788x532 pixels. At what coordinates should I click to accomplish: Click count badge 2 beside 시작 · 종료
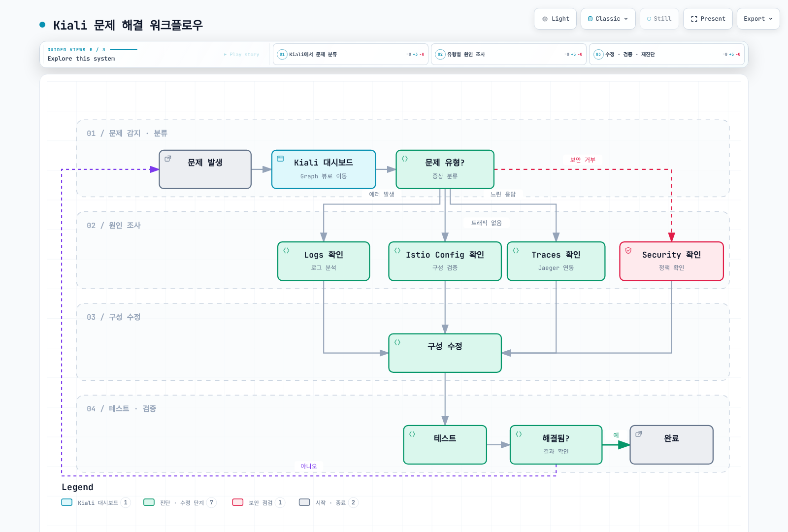pyautogui.click(x=353, y=502)
